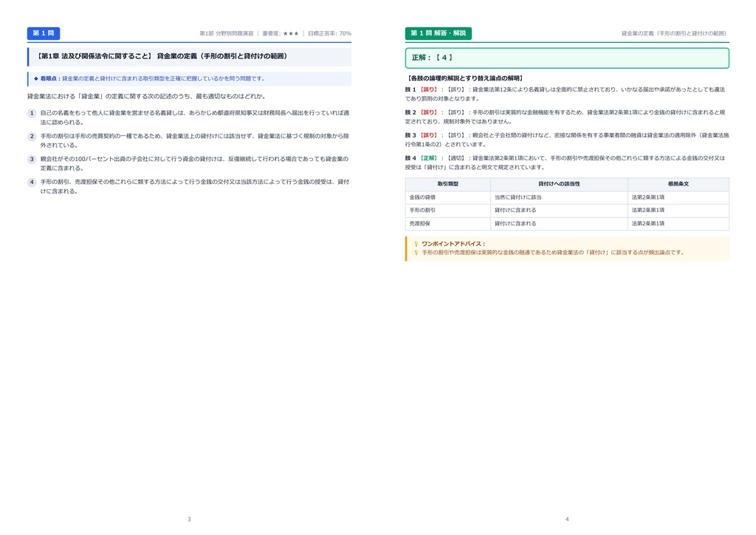Click the diamond icon before 着眼点

[x=35, y=78]
